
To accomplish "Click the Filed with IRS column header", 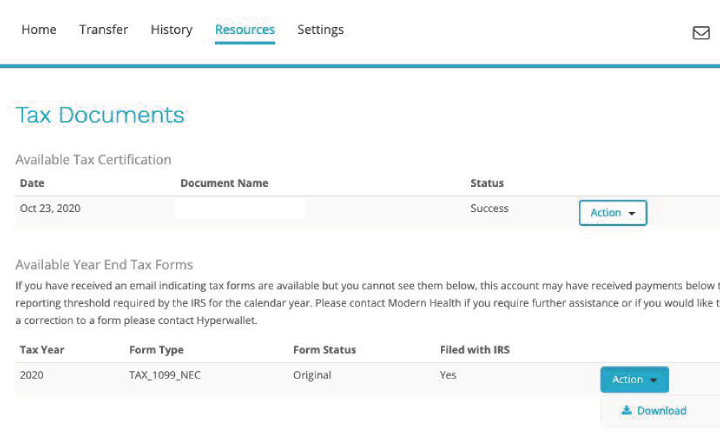I will coord(474,350).
